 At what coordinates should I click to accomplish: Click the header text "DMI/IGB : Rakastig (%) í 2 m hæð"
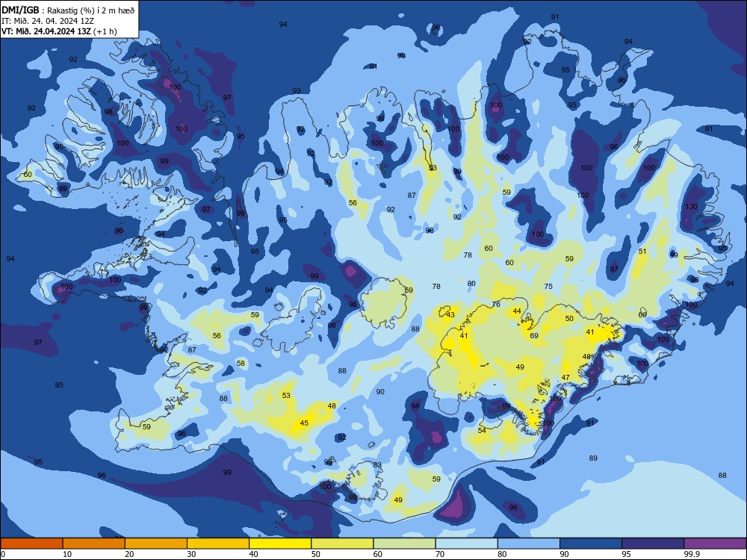[68, 10]
